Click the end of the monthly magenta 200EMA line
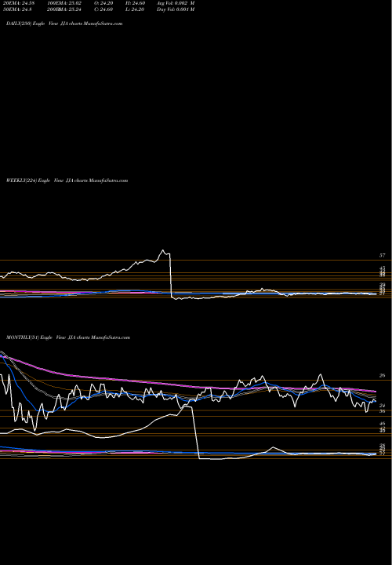Image resolution: width=392 pixels, height=565 pixels. click(x=376, y=391)
